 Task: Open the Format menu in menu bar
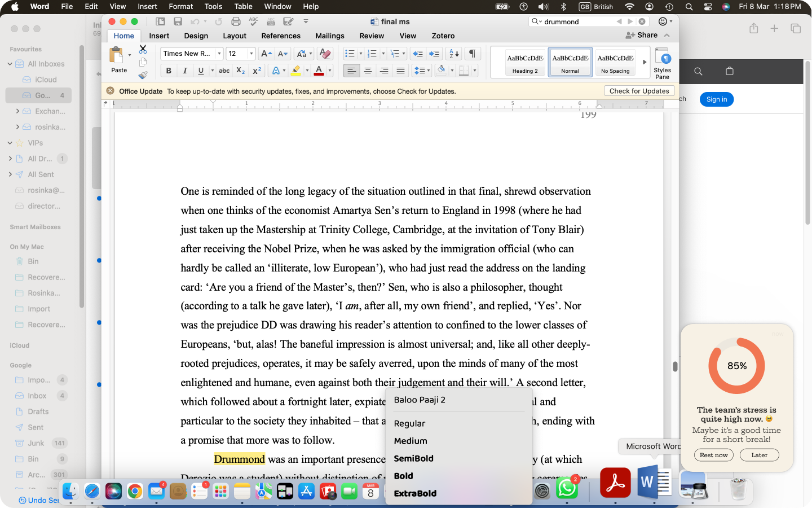click(181, 6)
